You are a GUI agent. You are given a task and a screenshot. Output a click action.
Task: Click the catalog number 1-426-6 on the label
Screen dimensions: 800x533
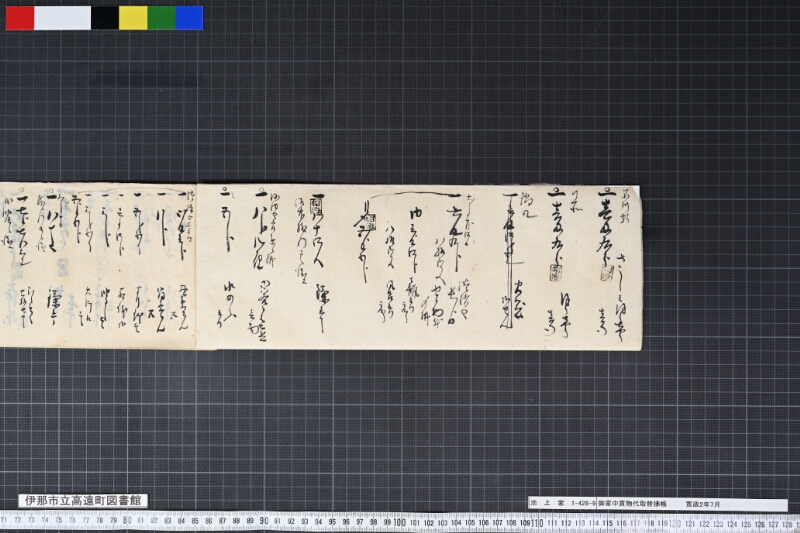tap(583, 503)
